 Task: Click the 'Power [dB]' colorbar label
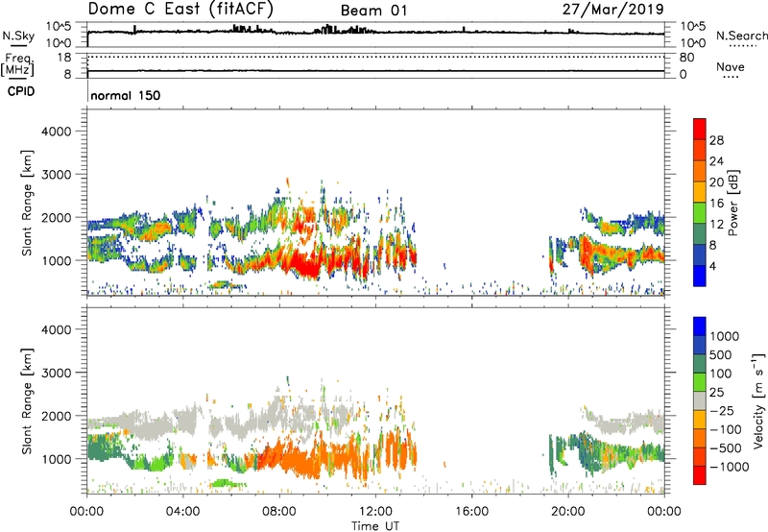coord(732,203)
